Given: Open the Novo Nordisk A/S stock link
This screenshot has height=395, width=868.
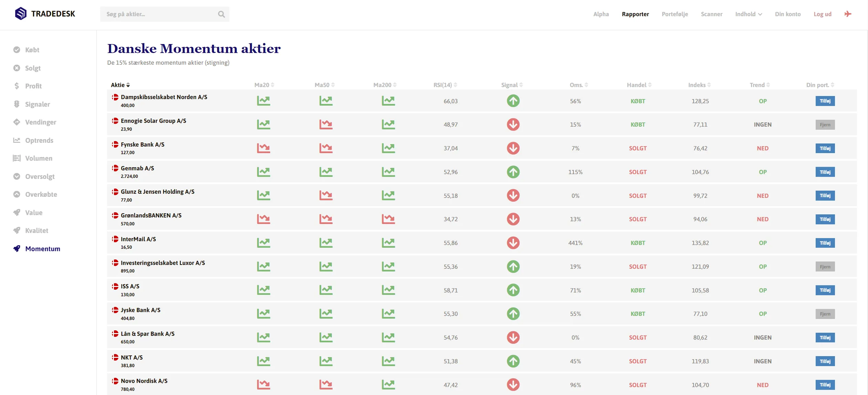Looking at the screenshot, I should click(x=144, y=381).
